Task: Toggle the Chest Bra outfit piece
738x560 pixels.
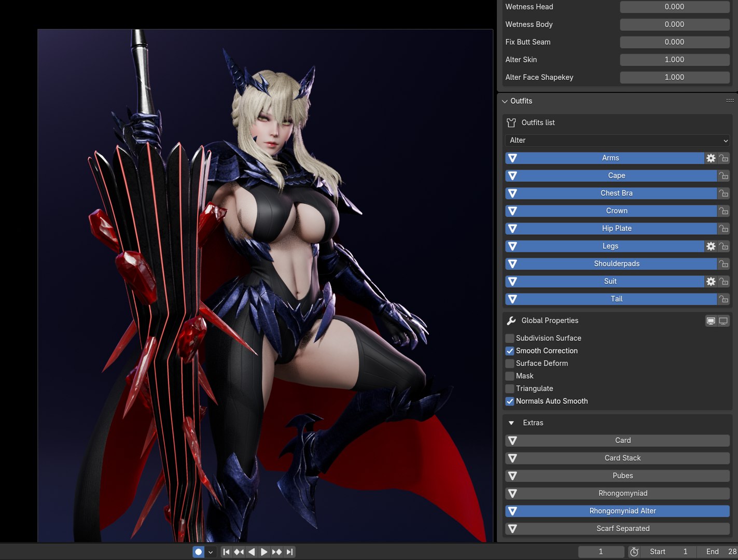Action: click(x=611, y=193)
